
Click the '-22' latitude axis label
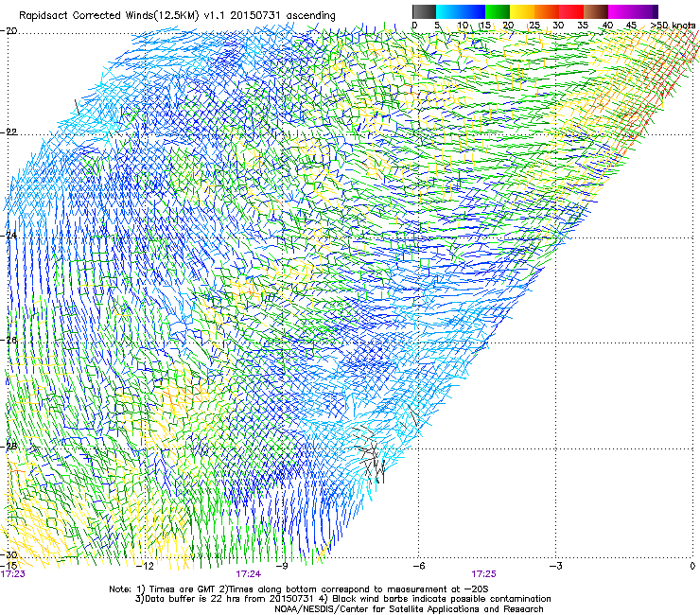point(9,132)
